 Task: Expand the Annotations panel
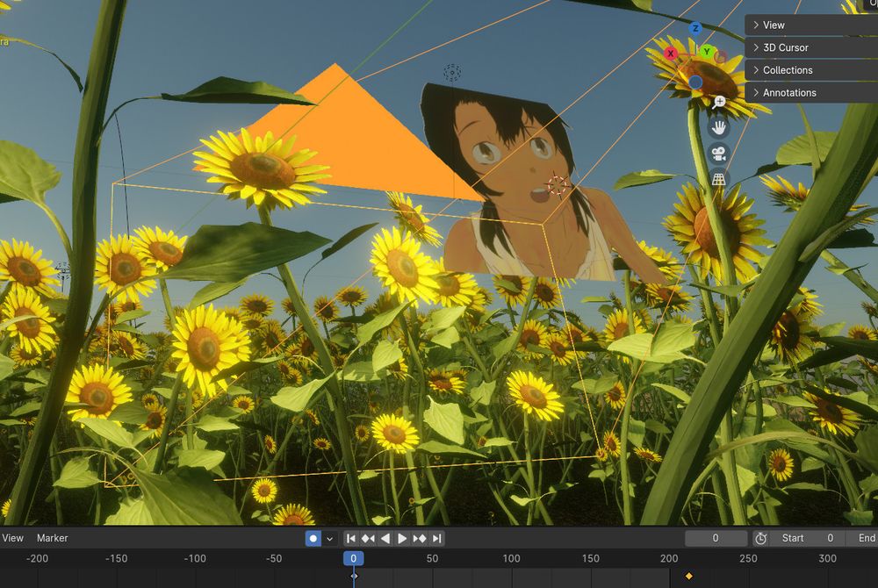[x=811, y=93]
